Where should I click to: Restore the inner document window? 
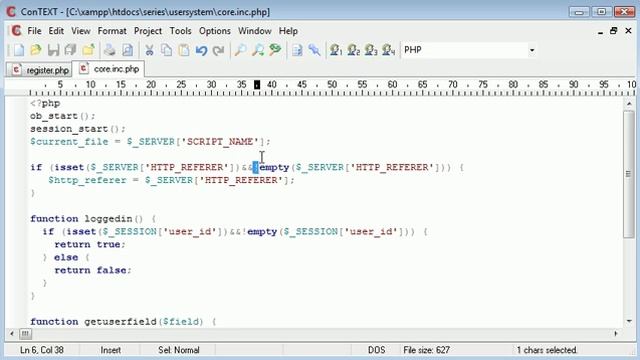tap(613, 31)
